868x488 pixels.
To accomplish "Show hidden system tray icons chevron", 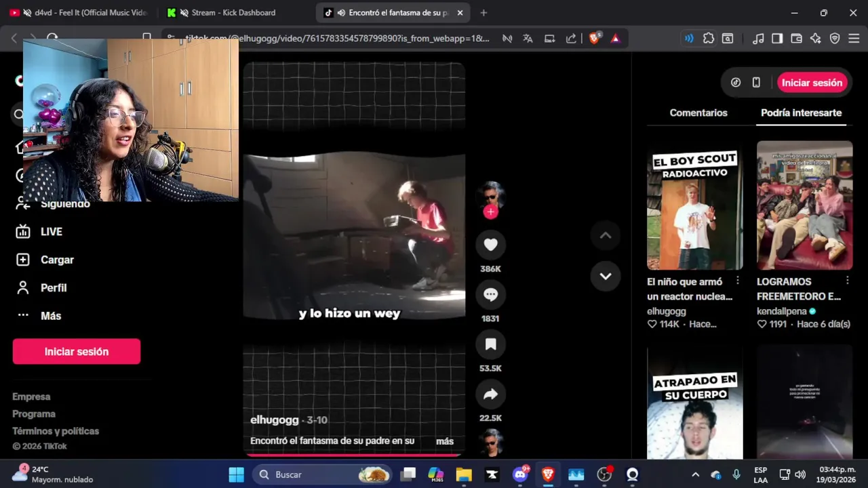I will 695,474.
